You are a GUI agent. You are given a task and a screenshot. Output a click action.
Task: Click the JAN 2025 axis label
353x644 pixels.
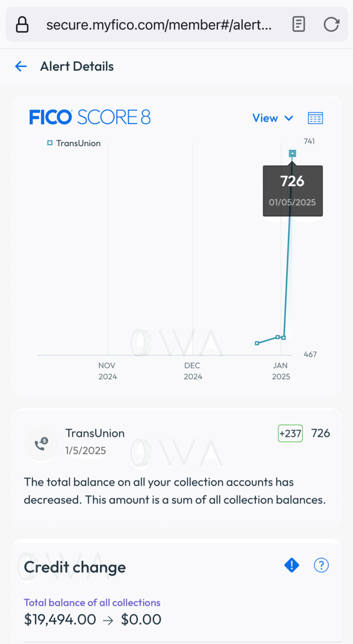click(x=281, y=371)
